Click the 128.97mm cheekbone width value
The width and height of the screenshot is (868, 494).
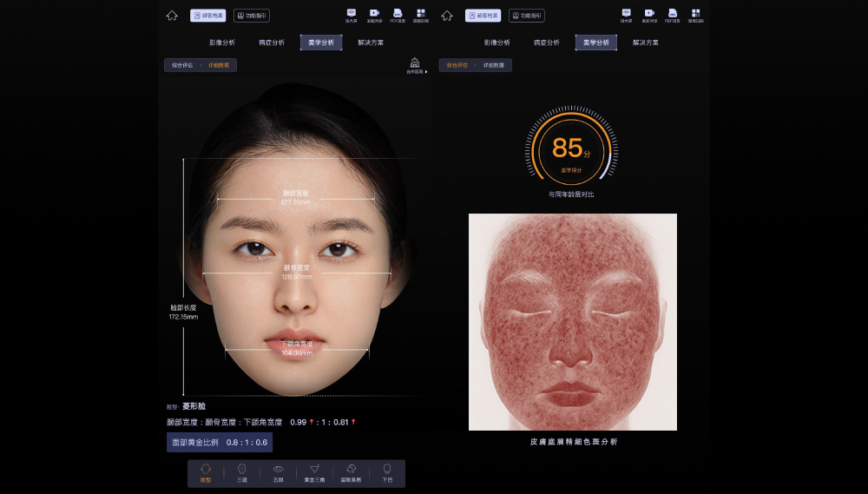click(x=296, y=277)
